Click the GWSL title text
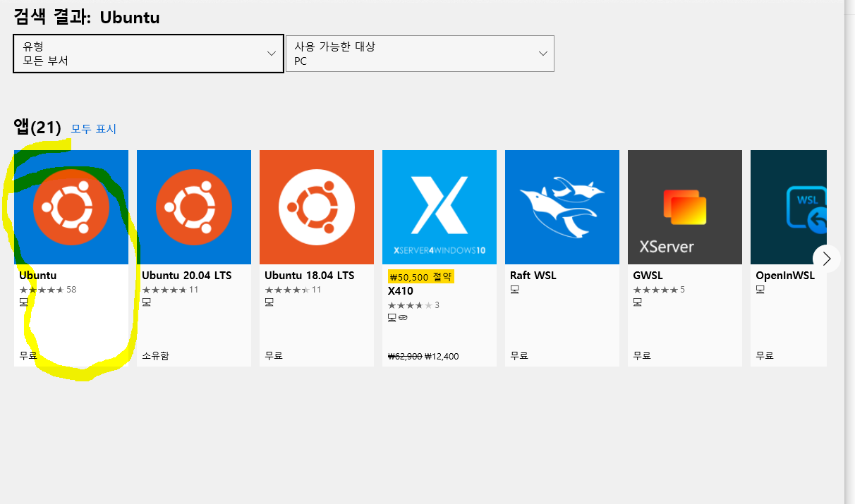The width and height of the screenshot is (855, 504). (x=648, y=276)
